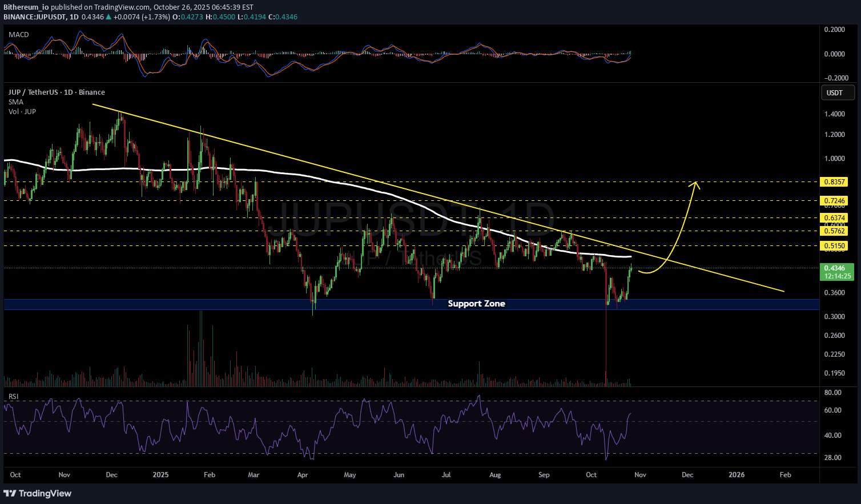Select the blue support zone rectangle
861x504 pixels.
(x=228, y=304)
